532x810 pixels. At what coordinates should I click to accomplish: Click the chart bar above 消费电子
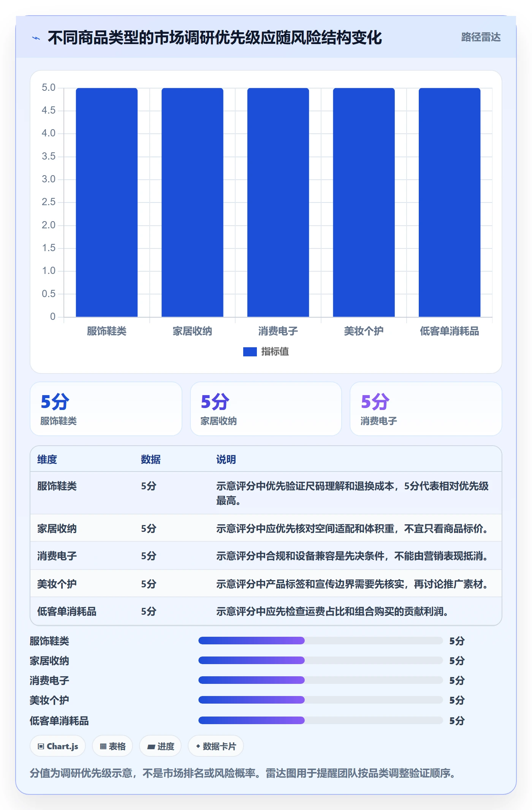(x=278, y=202)
